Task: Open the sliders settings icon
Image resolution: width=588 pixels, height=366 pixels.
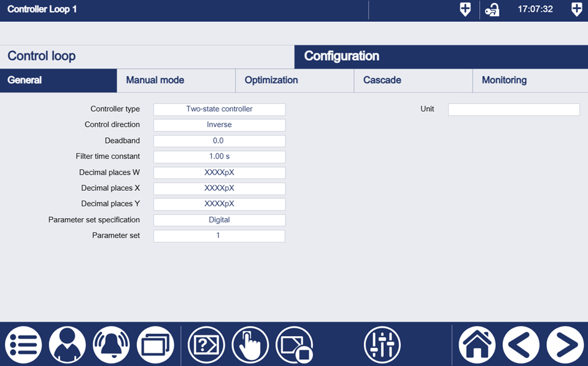Action: click(382, 345)
